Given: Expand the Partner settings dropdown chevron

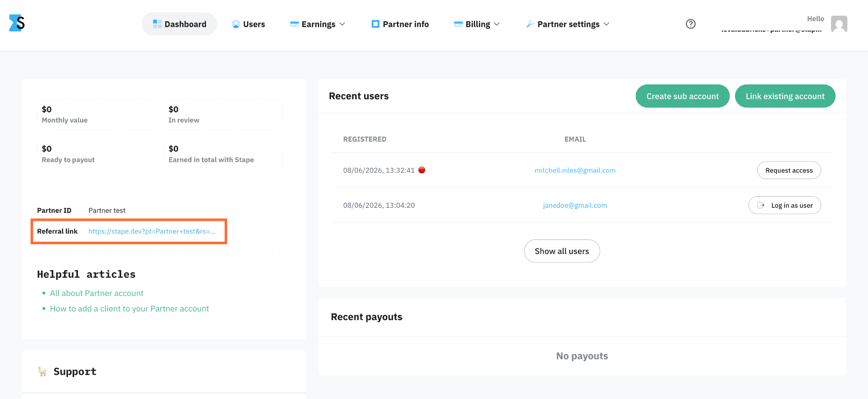Looking at the screenshot, I should [606, 24].
